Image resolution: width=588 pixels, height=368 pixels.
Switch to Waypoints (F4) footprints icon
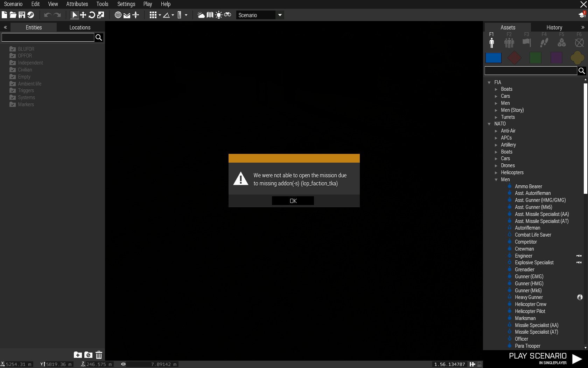[544, 43]
